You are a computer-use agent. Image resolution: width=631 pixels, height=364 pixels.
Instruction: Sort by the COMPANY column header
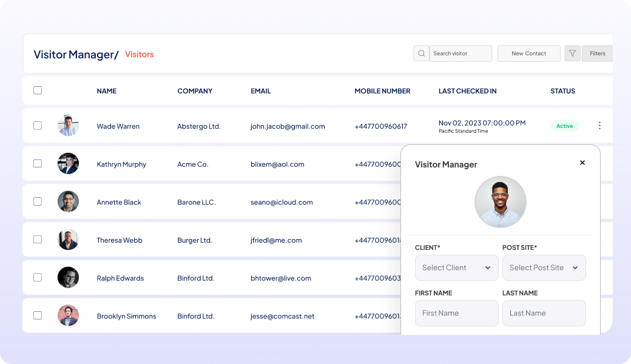[x=195, y=91]
